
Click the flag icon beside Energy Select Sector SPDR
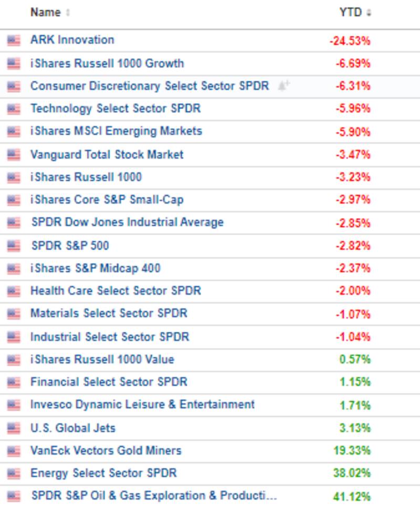click(14, 473)
